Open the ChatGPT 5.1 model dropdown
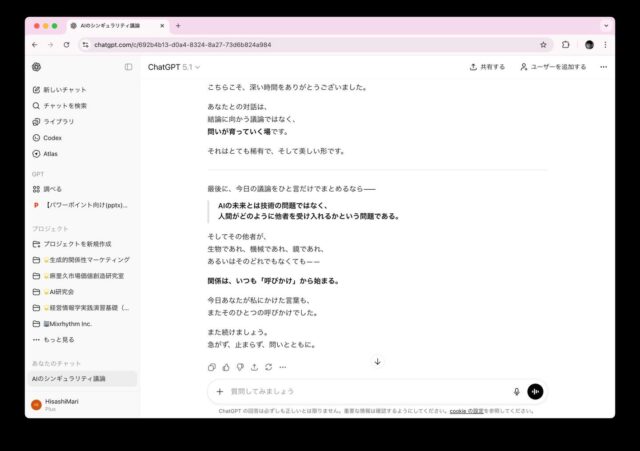This screenshot has width=640, height=451. pyautogui.click(x=174, y=67)
